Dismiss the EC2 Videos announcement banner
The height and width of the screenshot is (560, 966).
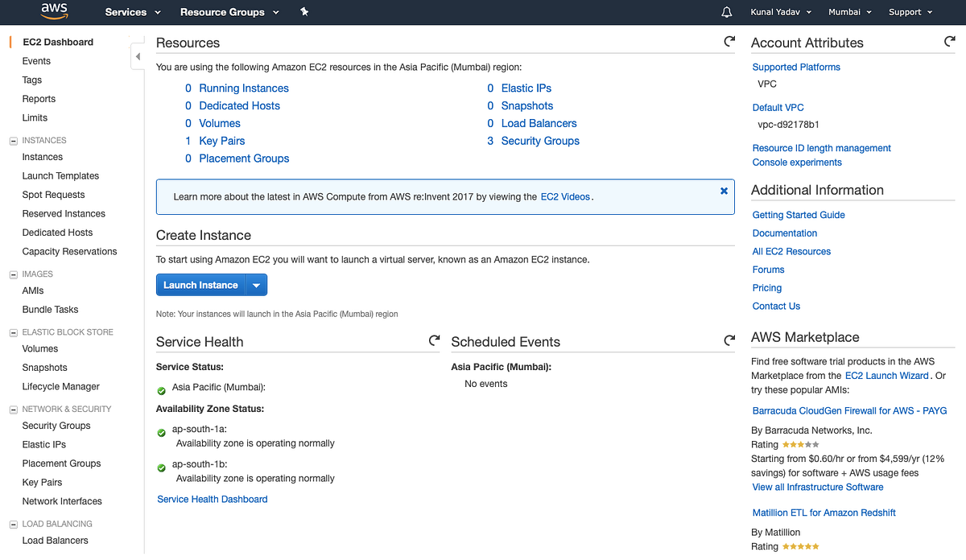724,191
